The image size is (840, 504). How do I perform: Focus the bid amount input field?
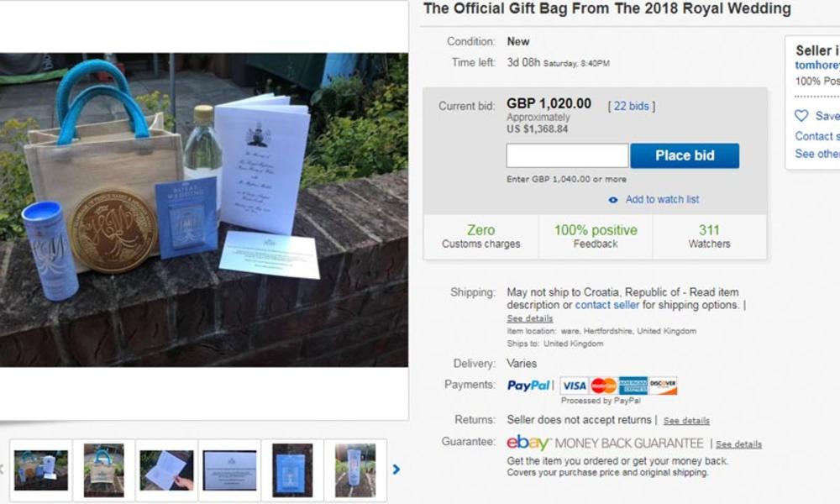pyautogui.click(x=567, y=156)
